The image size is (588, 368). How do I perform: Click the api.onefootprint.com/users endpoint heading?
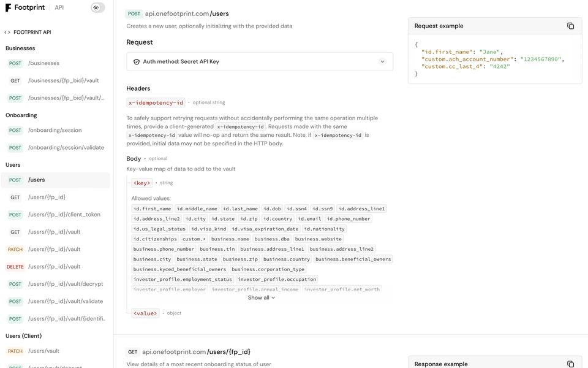(187, 13)
